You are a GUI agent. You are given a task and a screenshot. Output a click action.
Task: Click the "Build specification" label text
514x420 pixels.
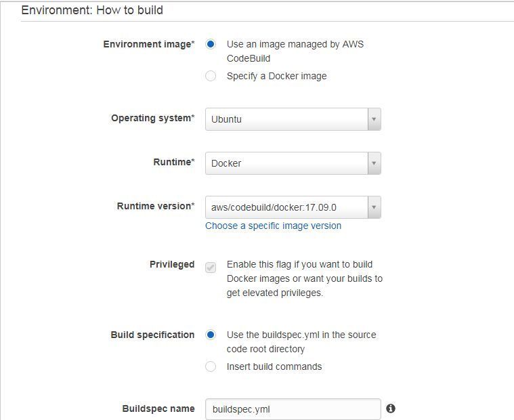152,335
